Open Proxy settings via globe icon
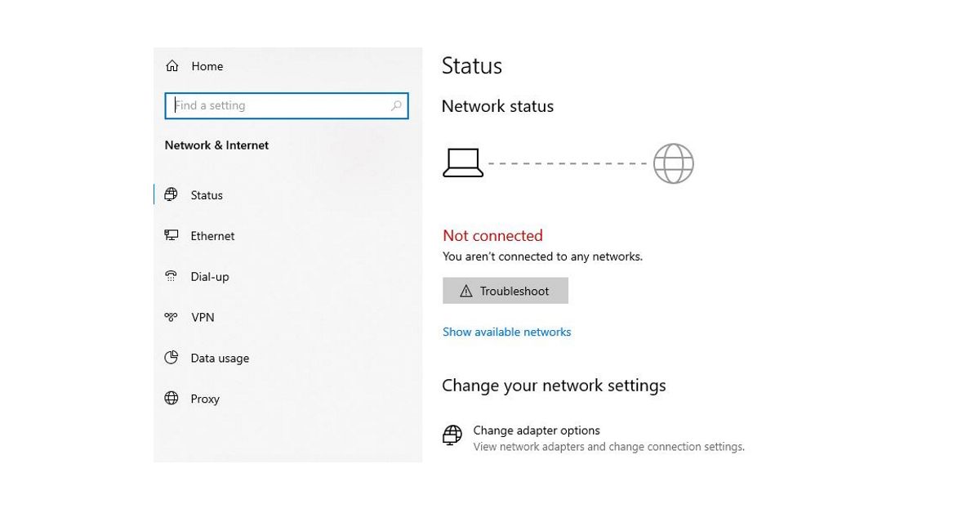Screen dimensions: 980x513 click(171, 399)
